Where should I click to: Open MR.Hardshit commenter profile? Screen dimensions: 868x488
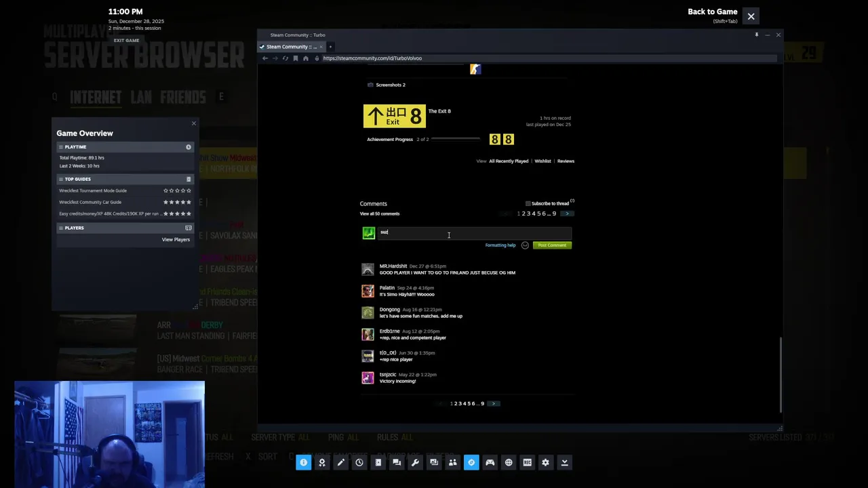(393, 266)
